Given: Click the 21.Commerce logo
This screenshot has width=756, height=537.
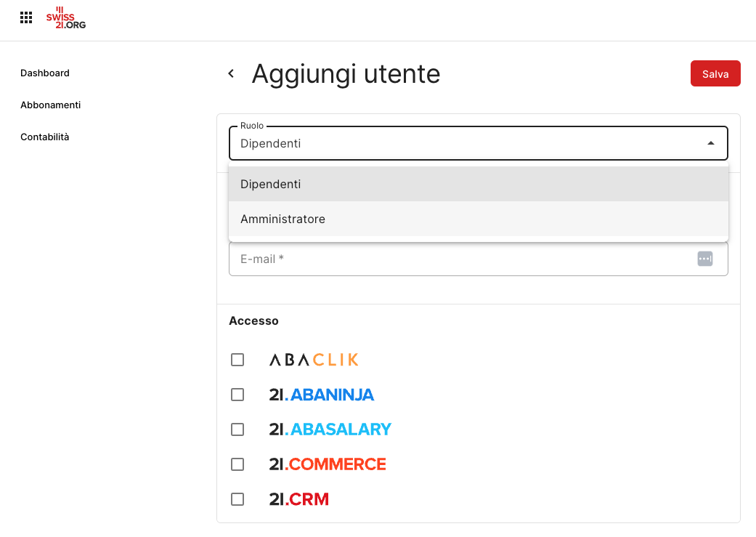Looking at the screenshot, I should [328, 464].
